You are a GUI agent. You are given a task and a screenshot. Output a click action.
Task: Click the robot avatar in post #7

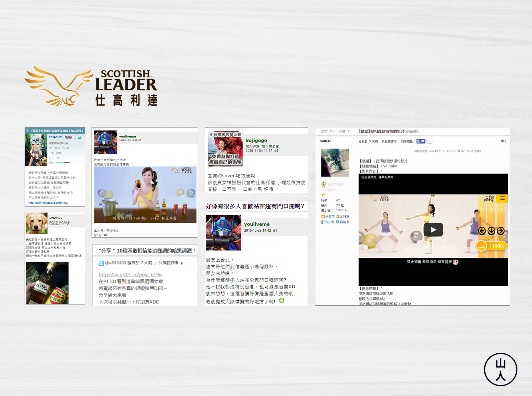tap(106, 142)
